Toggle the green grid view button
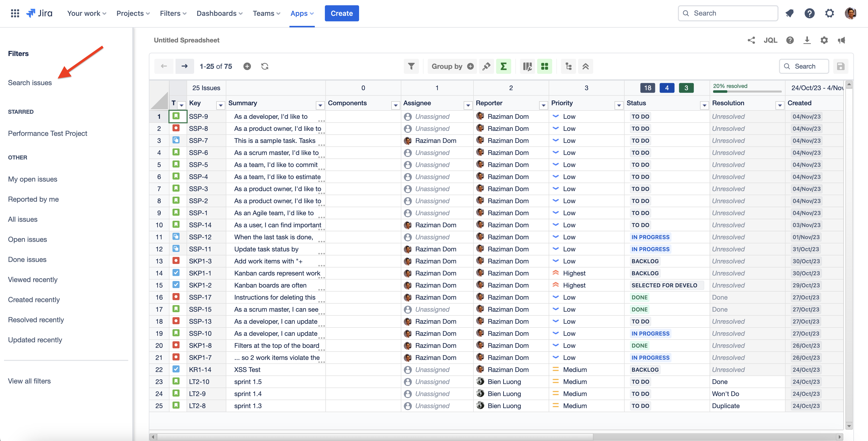Screen dimensions: 868x441 pos(544,66)
